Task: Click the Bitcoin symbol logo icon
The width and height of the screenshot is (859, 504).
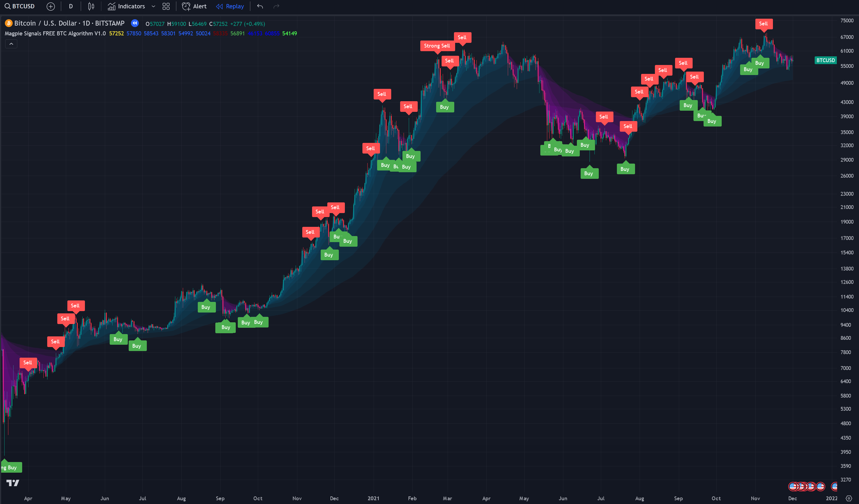Action: [x=9, y=23]
